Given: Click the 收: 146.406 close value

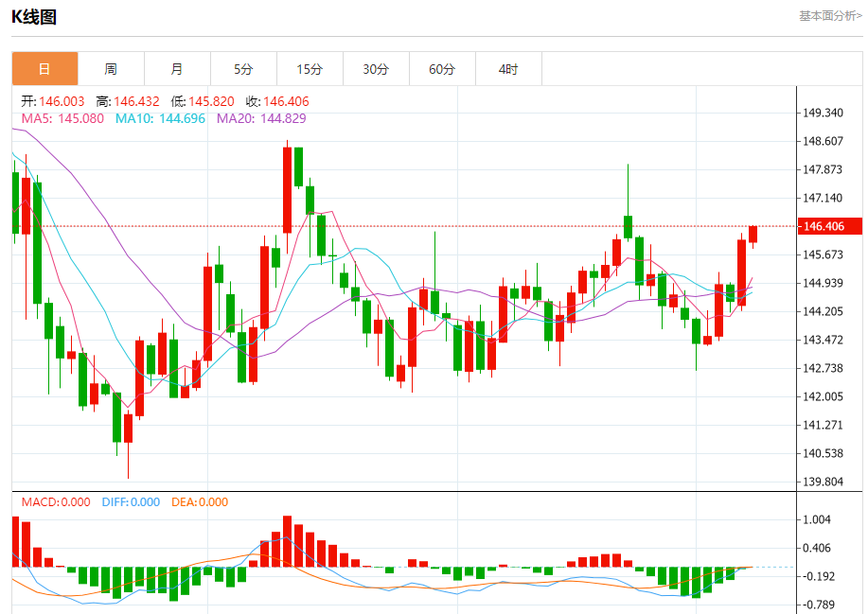Looking at the screenshot, I should [277, 101].
